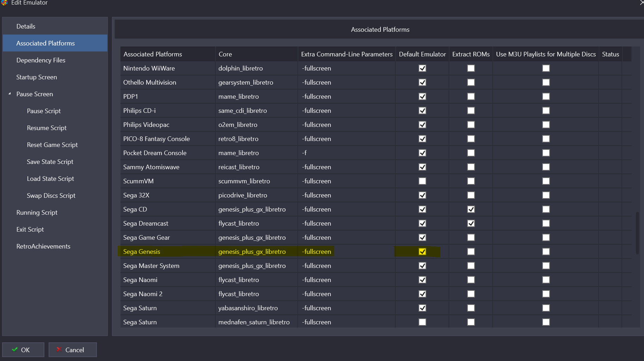644x361 pixels.
Task: Enable Default Emulator for ScummVM
Action: click(x=422, y=181)
